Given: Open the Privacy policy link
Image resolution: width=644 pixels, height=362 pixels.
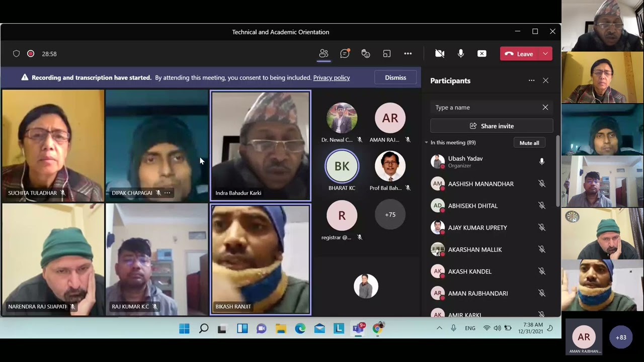Looking at the screenshot, I should (x=332, y=78).
